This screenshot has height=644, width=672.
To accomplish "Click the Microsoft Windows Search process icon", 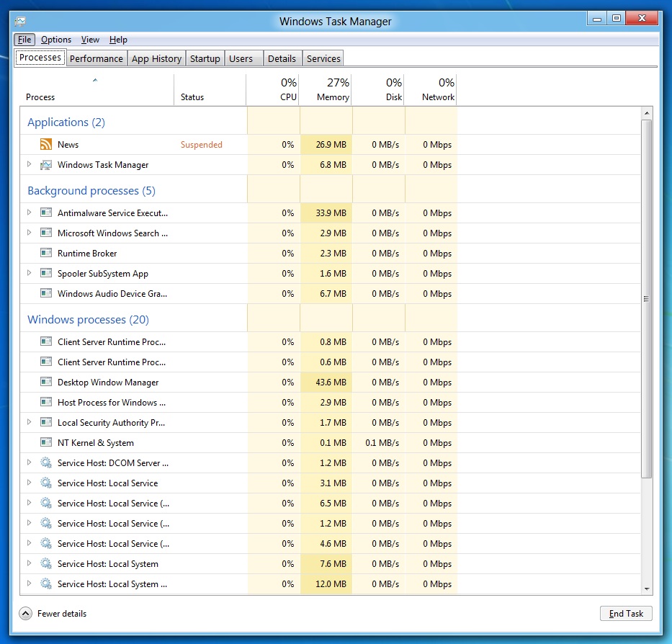I will (46, 233).
